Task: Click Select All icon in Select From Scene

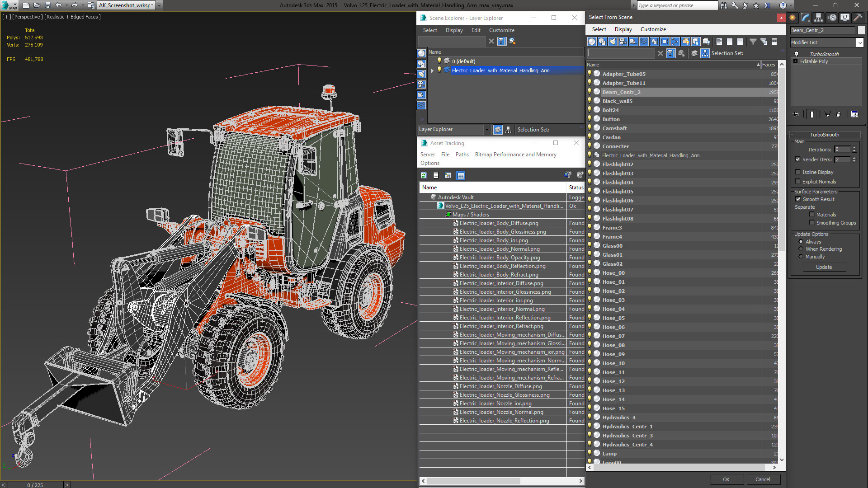Action: tap(719, 42)
